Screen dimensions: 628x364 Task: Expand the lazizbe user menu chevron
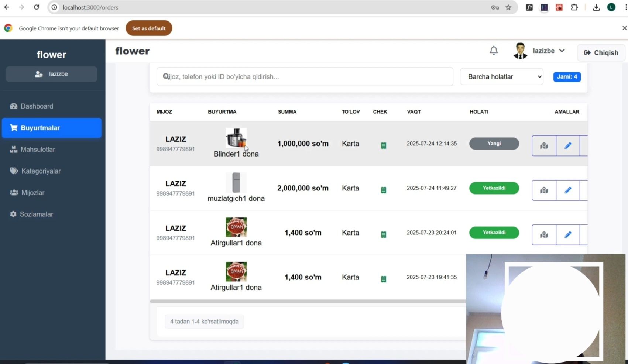tap(562, 51)
